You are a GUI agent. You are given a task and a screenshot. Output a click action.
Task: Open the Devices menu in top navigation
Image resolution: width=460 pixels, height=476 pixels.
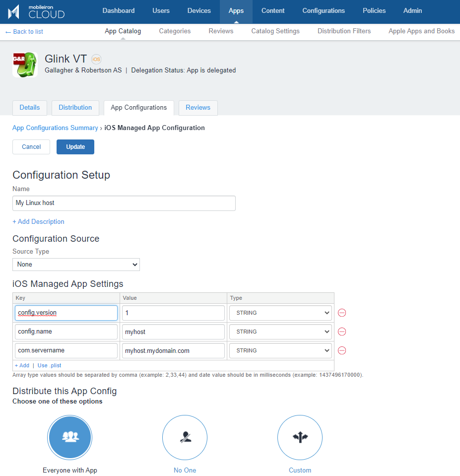(x=199, y=11)
